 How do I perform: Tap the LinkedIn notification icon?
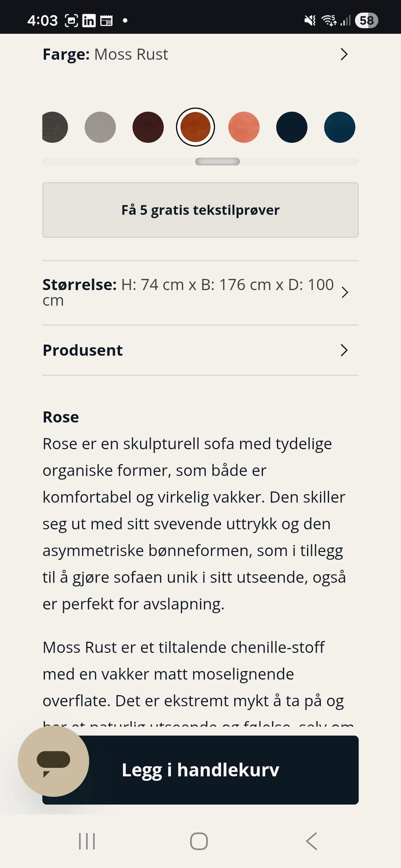(89, 20)
